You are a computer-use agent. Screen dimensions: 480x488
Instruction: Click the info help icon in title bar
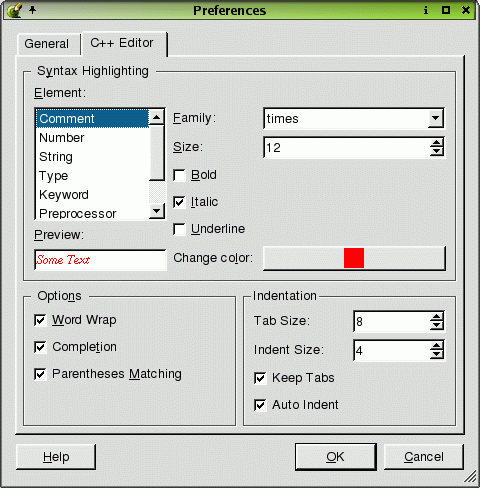[x=426, y=10]
